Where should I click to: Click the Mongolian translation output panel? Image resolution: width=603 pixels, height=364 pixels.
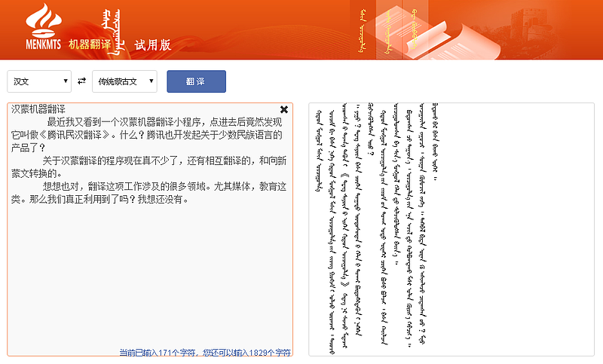[x=451, y=229]
